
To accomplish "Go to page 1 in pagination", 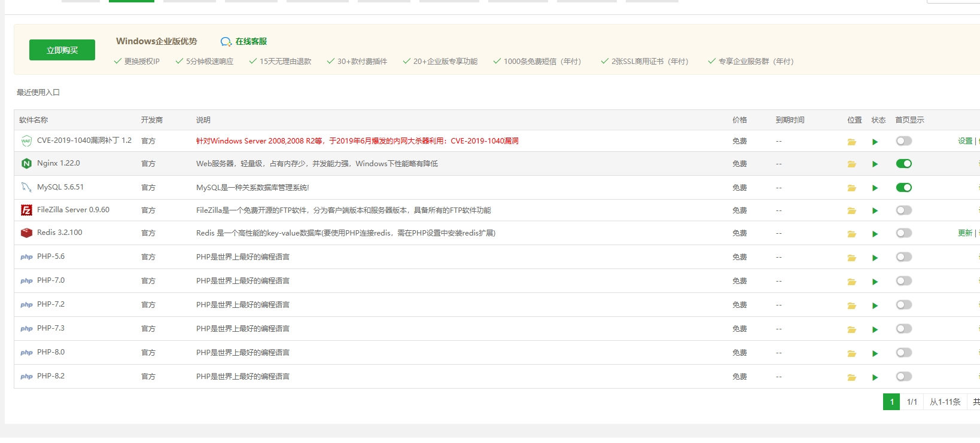I will tap(891, 402).
